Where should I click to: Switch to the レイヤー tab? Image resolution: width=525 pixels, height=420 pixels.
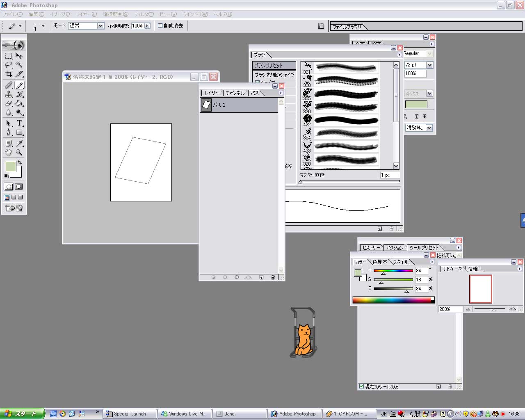pyautogui.click(x=212, y=93)
